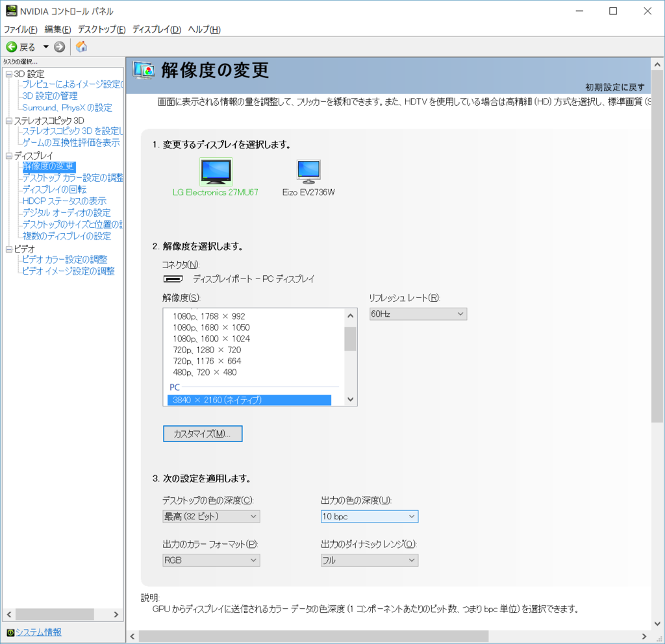Open ビデオ イメージ設定の調整 task
This screenshot has width=665, height=644.
point(69,271)
